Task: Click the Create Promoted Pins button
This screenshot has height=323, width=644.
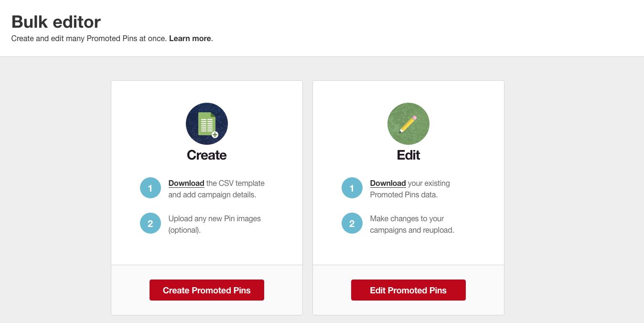Action: point(207,290)
